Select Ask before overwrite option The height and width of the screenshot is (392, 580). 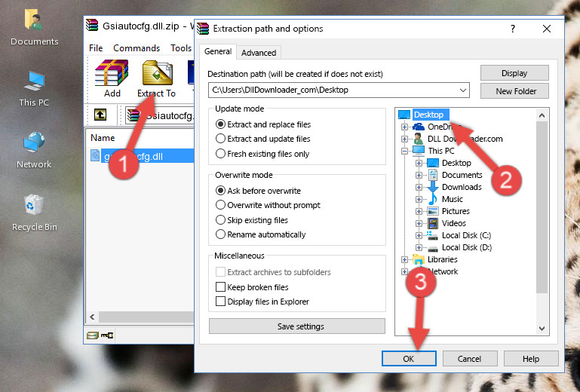pyautogui.click(x=220, y=191)
